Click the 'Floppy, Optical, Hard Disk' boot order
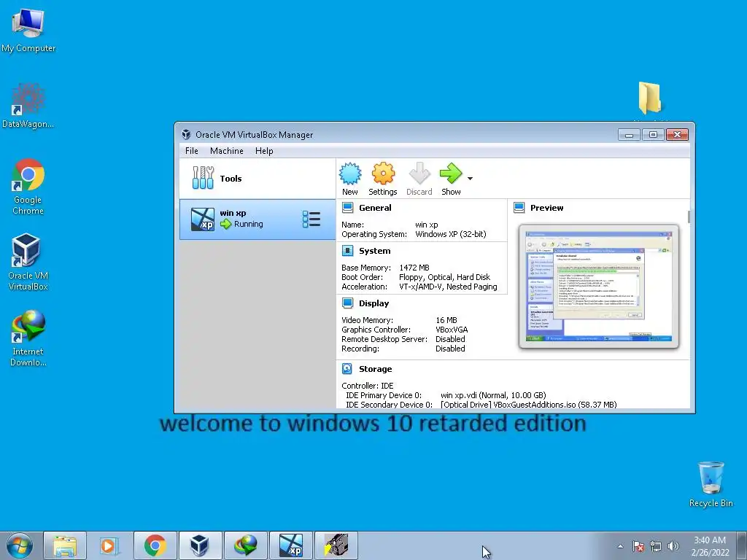The image size is (747, 560). (444, 277)
